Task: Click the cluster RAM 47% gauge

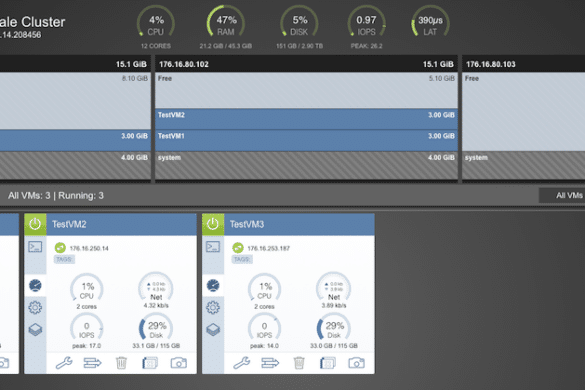Action: point(226,22)
